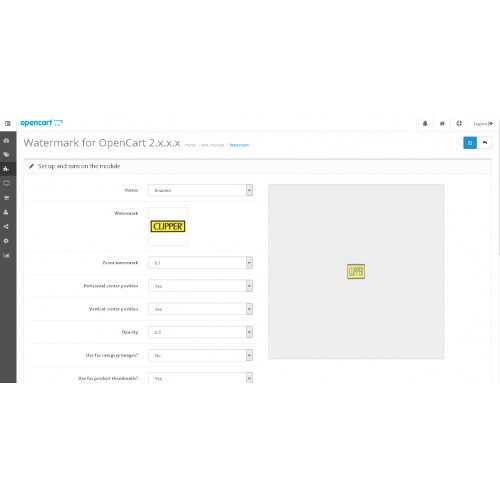Open the marketing share icon in sidebar
This screenshot has width=500, height=500.
[x=6, y=227]
